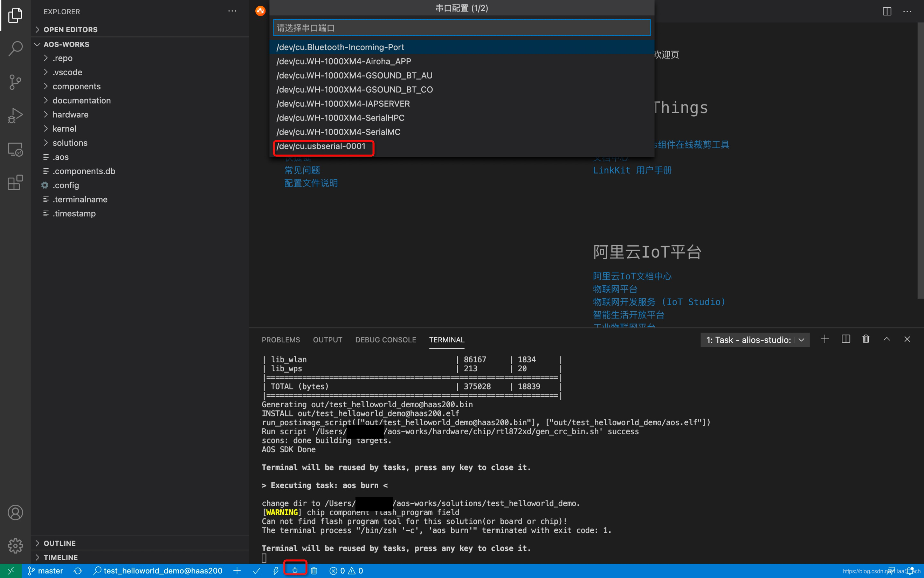Select /dev/cu.usbserial-0001 serial port
Screen dimensions: 924x578
[321, 147]
